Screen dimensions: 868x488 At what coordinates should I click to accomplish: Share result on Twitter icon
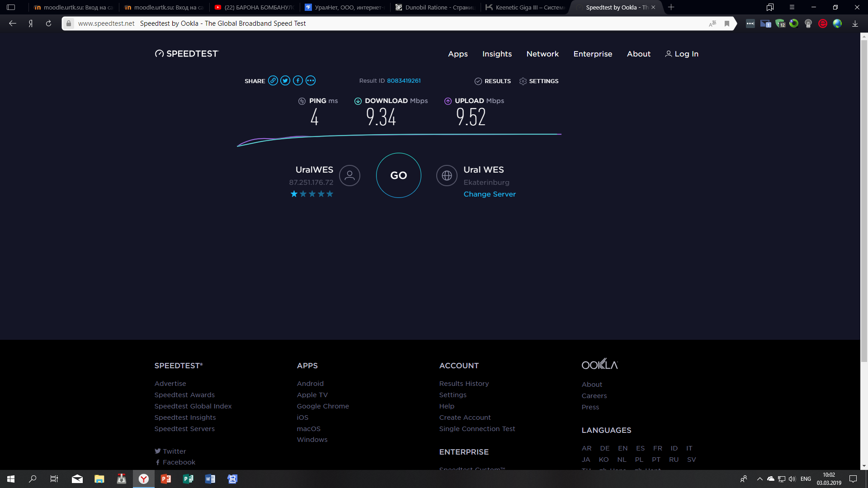click(x=285, y=81)
